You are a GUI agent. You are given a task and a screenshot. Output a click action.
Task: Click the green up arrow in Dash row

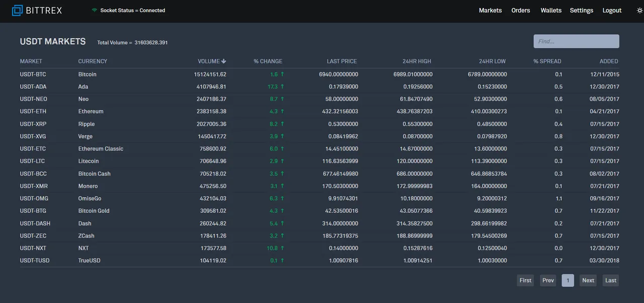tap(282, 223)
